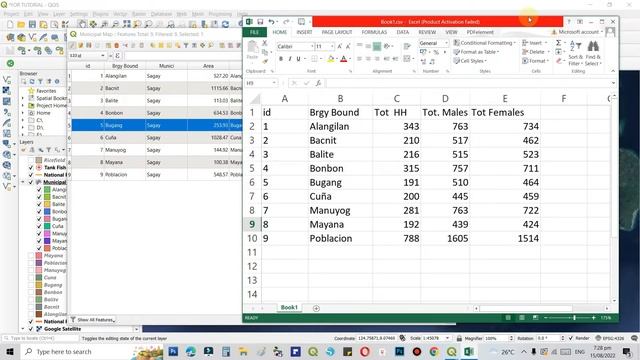
Task: Refresh the QGIS map canvas
Action: (225, 24)
